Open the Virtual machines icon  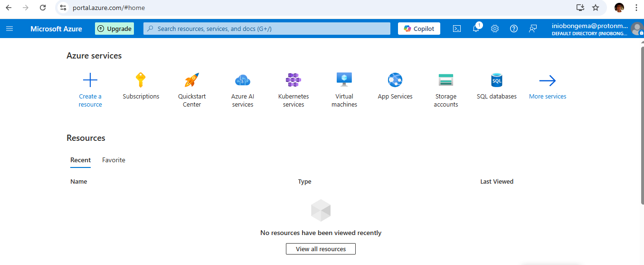pyautogui.click(x=344, y=79)
